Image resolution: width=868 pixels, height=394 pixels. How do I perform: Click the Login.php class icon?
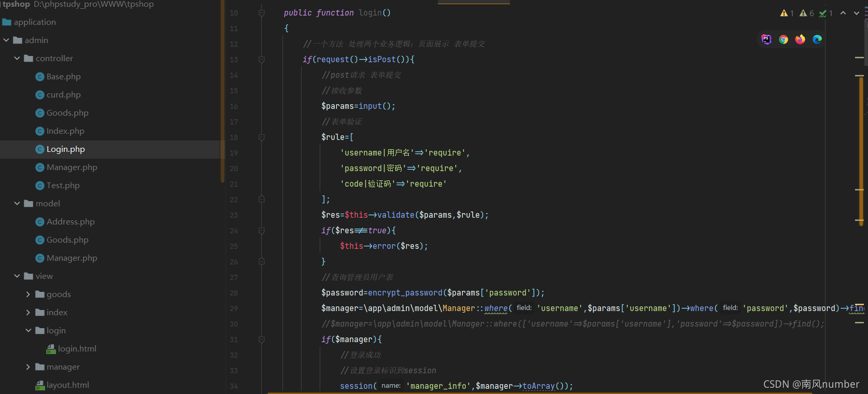click(x=40, y=149)
